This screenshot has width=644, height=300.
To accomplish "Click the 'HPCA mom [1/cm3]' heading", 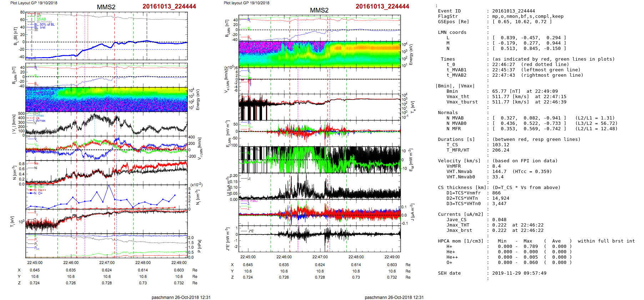I will 461,241.
